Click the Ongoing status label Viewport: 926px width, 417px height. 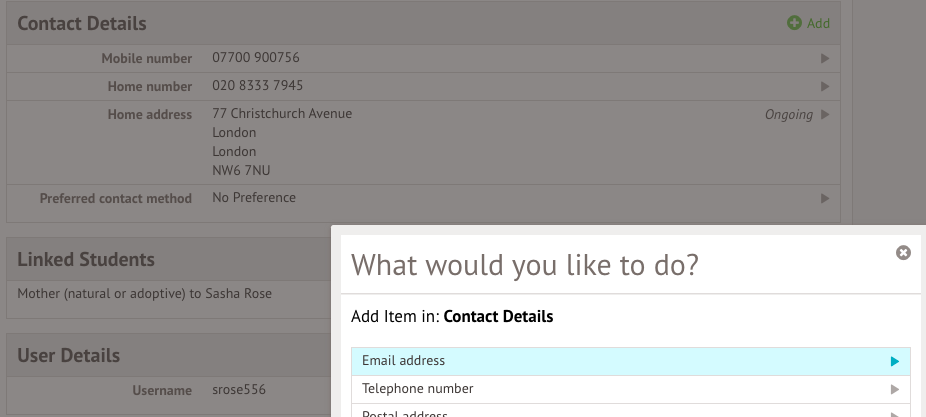pos(788,115)
